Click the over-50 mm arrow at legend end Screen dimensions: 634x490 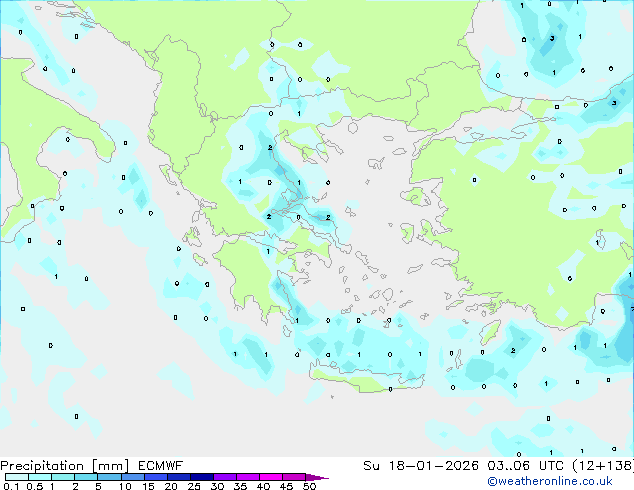(317, 477)
